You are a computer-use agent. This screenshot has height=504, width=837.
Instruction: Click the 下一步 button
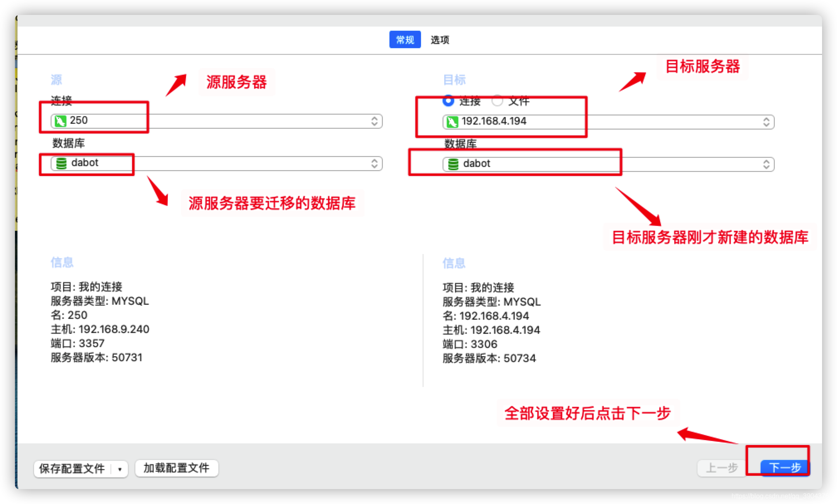click(x=785, y=468)
